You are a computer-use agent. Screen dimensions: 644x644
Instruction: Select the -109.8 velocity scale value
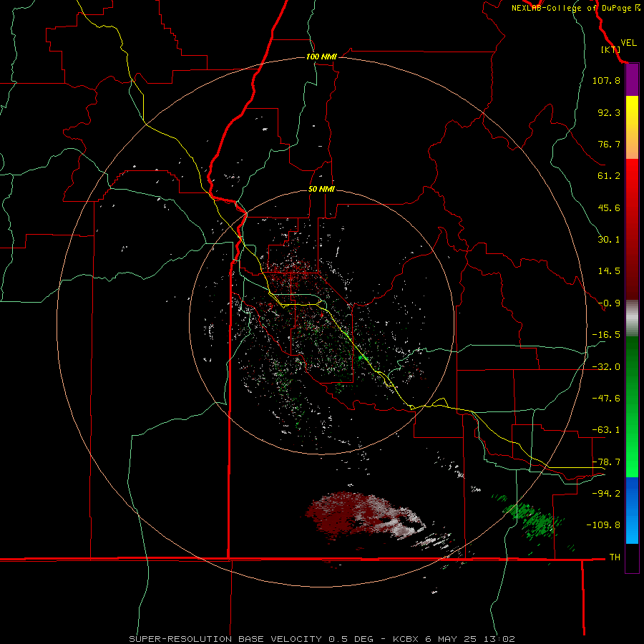pyautogui.click(x=603, y=525)
